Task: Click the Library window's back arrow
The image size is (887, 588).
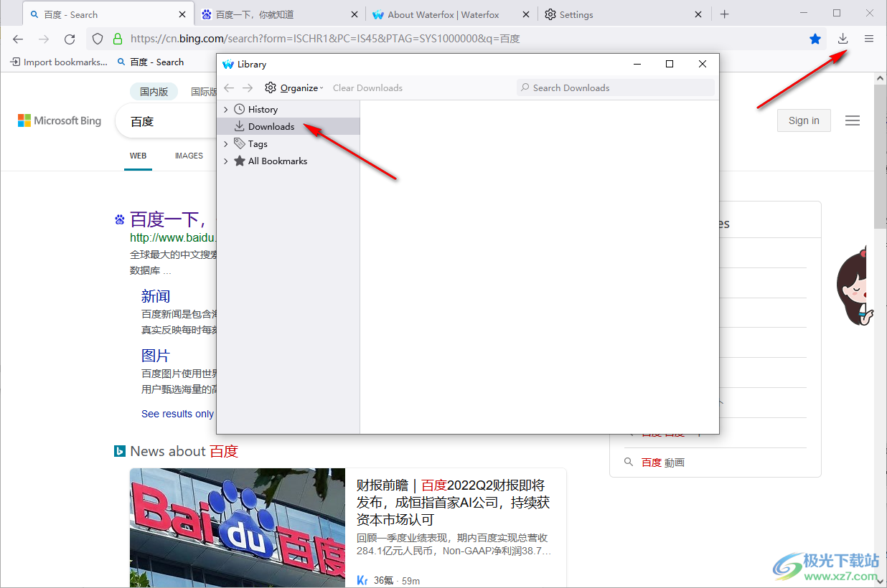Action: [229, 87]
